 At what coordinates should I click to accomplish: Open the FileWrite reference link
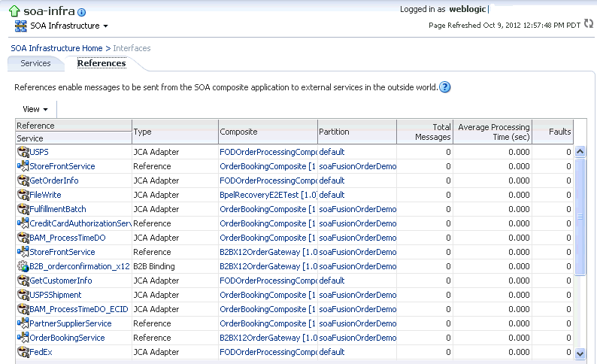pyautogui.click(x=45, y=195)
